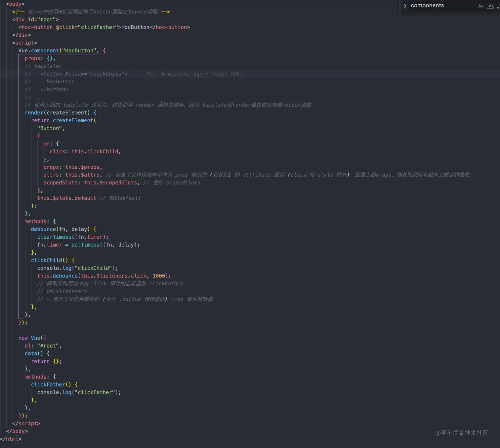This screenshot has width=500, height=448.
Task: Click "attrs: this.$attrs," code
Action: (73, 175)
